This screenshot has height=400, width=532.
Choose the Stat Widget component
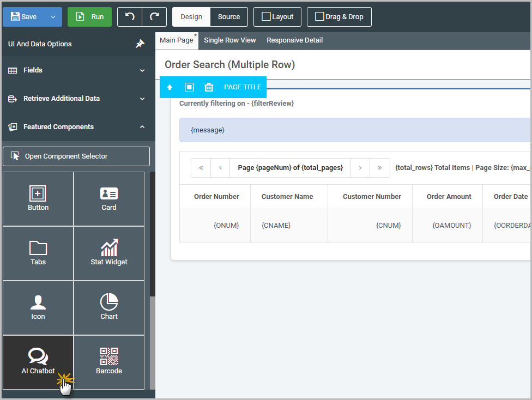pos(109,253)
